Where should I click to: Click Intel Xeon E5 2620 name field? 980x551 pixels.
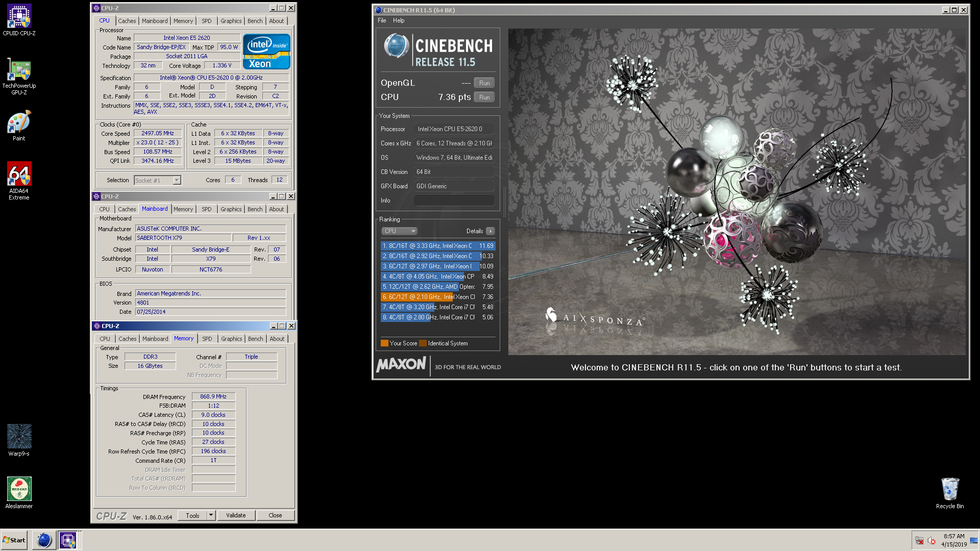click(x=186, y=38)
